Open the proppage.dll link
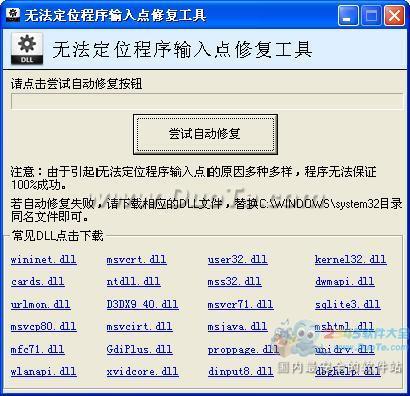Viewport: 410px width, 396px height. [244, 350]
